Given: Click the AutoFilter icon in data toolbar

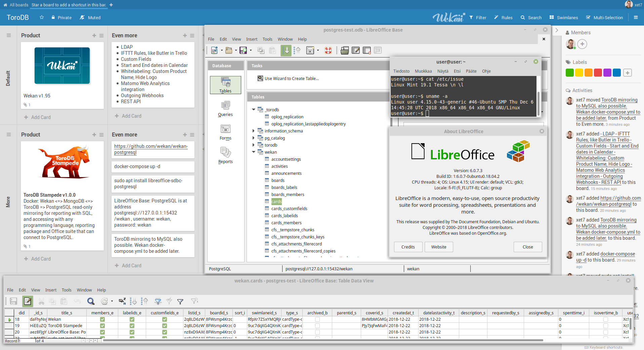Looking at the screenshot, I should click(158, 301).
